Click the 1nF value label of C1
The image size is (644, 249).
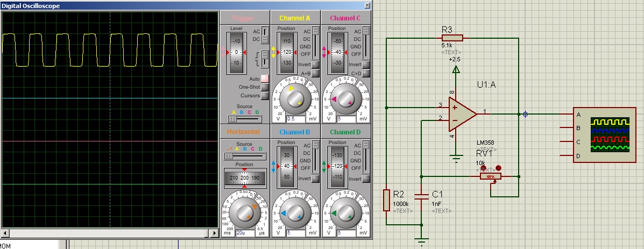436,204
